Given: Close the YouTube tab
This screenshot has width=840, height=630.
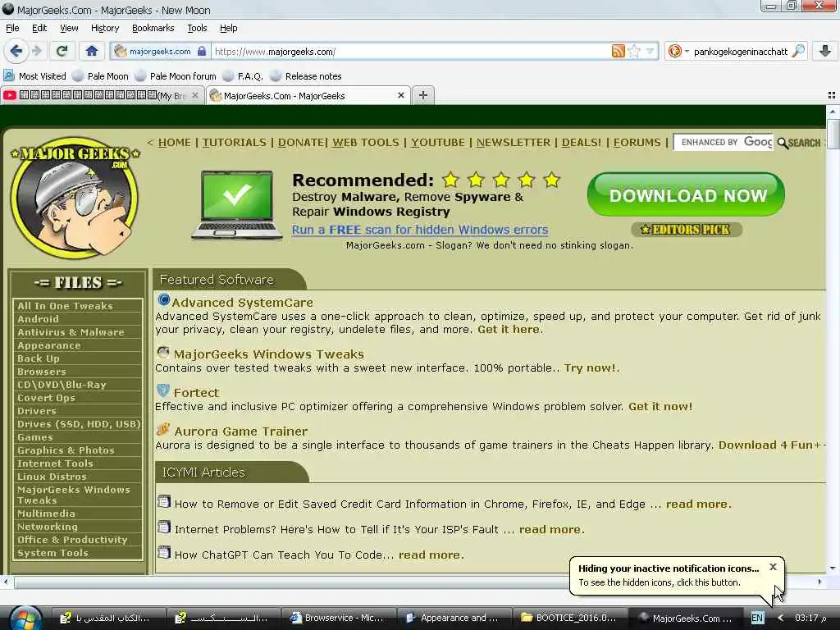Looking at the screenshot, I should coord(195,95).
